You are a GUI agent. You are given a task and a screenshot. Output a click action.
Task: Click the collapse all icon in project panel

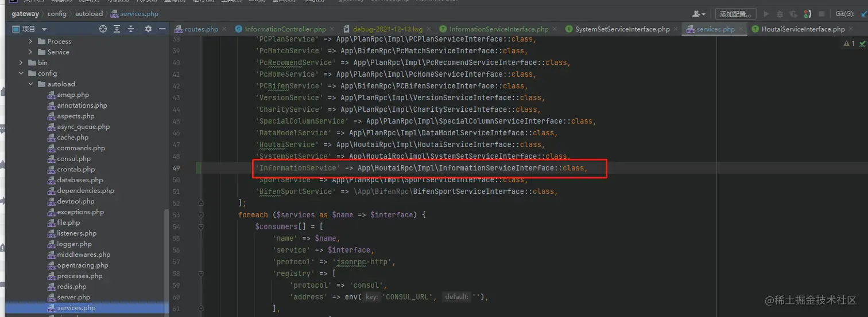pos(130,29)
